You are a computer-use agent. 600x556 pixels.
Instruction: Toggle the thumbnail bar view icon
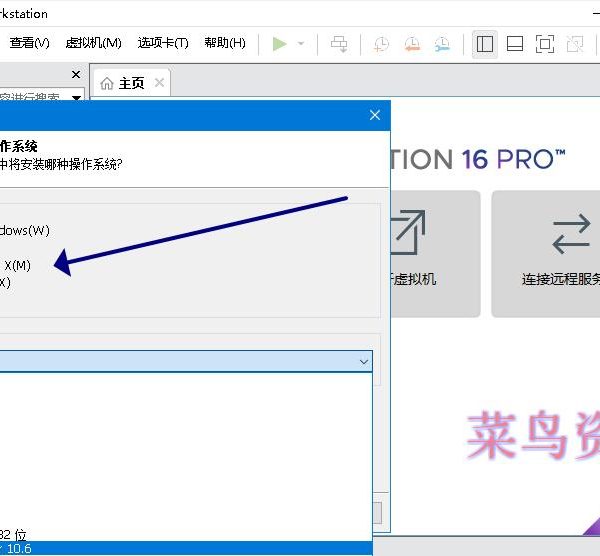point(515,43)
